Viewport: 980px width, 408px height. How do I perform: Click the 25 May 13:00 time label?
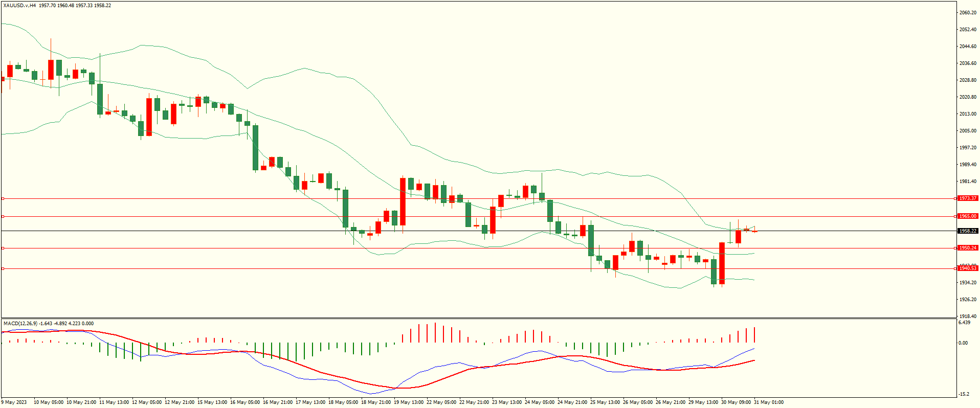[605, 402]
